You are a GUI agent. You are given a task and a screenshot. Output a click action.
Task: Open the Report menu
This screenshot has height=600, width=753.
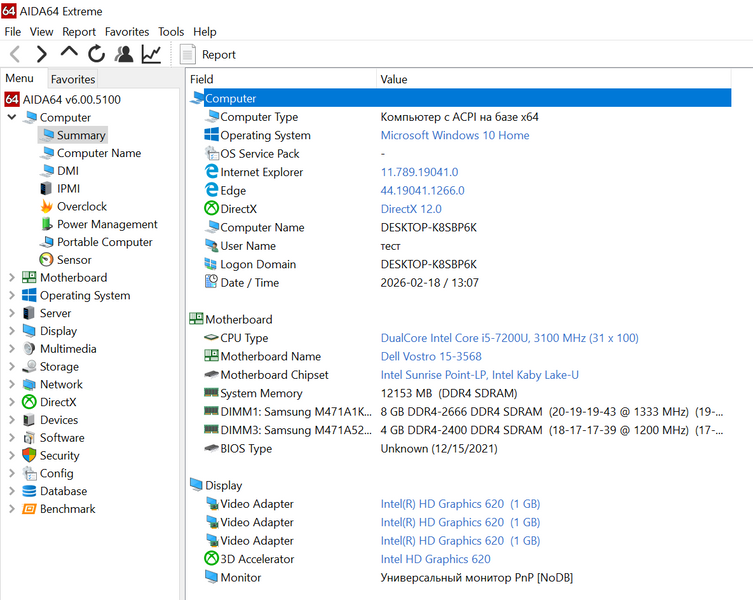(x=79, y=32)
